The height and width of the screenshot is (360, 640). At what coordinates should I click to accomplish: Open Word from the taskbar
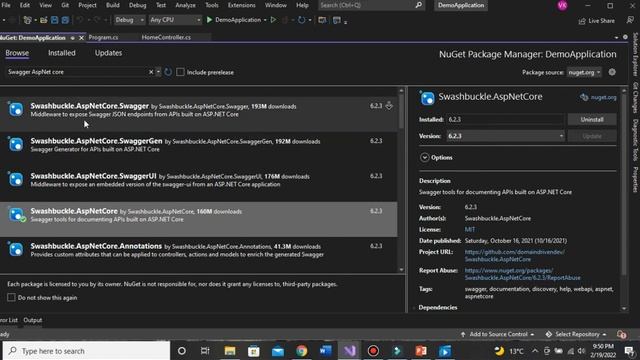(325, 351)
